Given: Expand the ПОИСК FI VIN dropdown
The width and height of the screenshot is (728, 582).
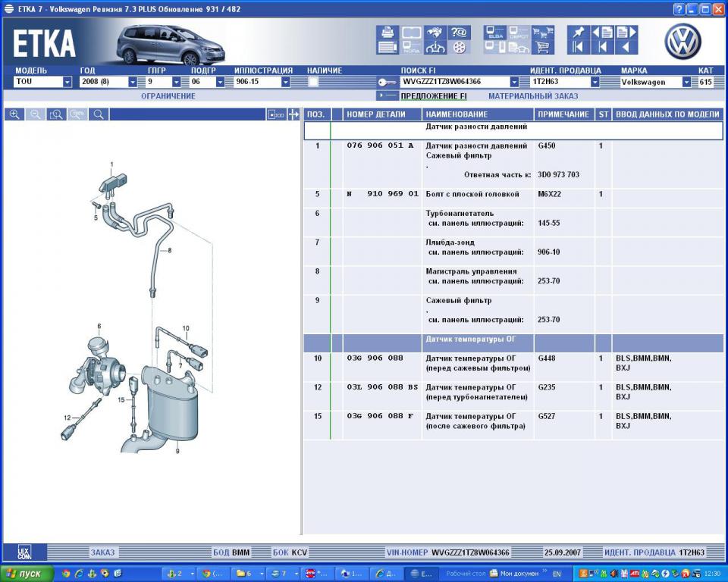Looking at the screenshot, I should click(x=514, y=82).
